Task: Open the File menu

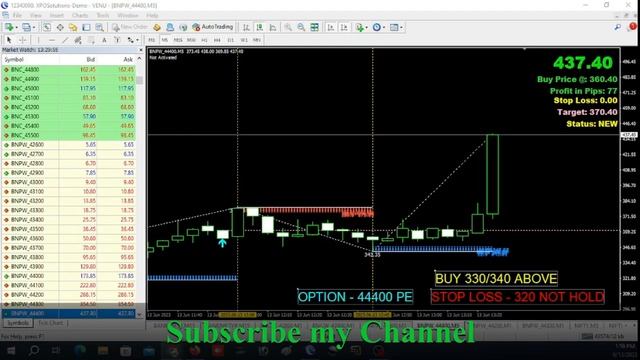Action: pos(17,16)
